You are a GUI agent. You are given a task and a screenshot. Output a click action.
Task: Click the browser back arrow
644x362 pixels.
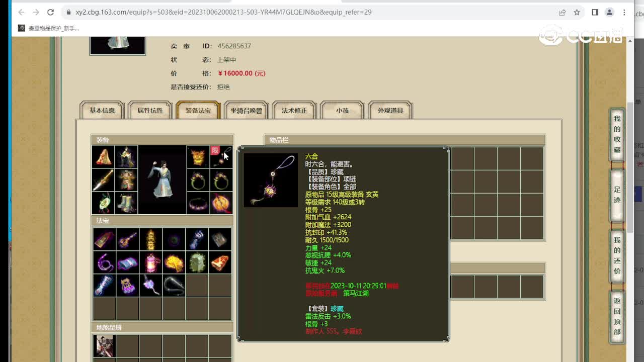21,12
